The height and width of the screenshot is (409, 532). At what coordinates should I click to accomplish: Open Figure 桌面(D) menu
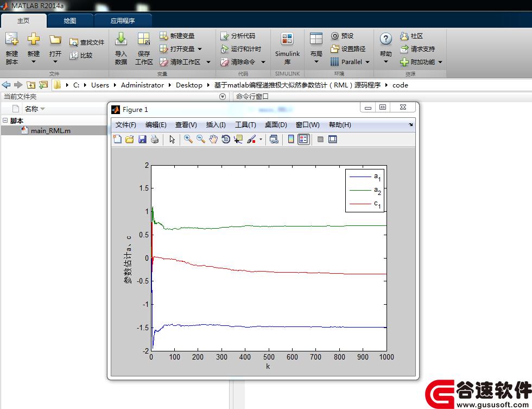pos(276,125)
